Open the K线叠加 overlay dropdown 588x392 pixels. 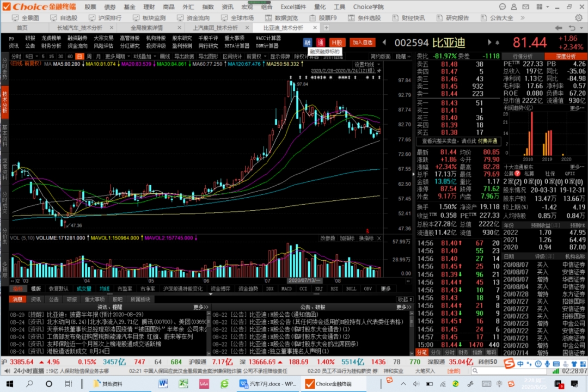click(x=144, y=56)
